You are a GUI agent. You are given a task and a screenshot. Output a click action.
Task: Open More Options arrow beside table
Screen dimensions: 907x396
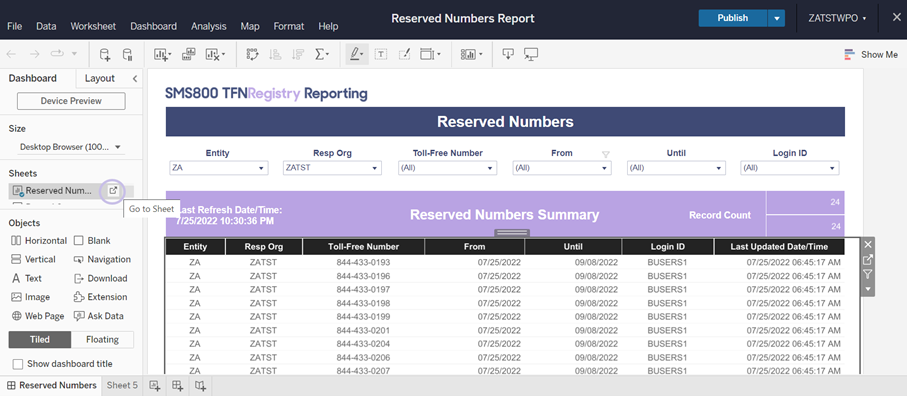tap(868, 288)
